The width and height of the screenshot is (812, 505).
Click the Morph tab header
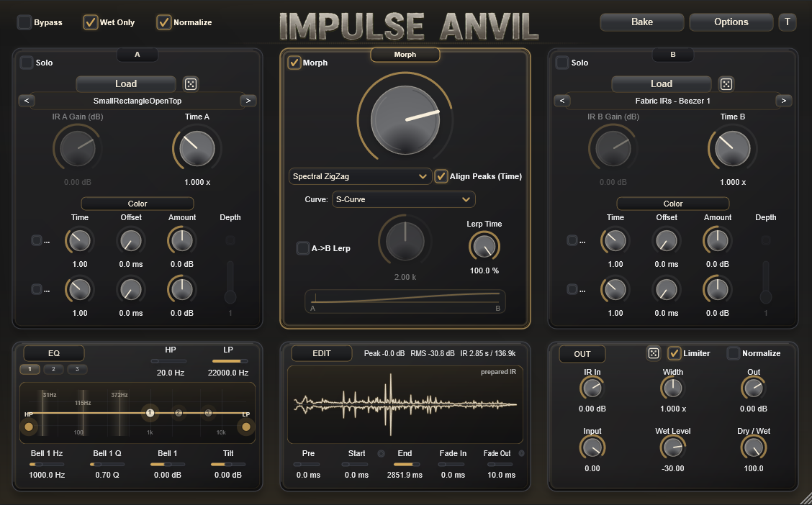(x=405, y=55)
